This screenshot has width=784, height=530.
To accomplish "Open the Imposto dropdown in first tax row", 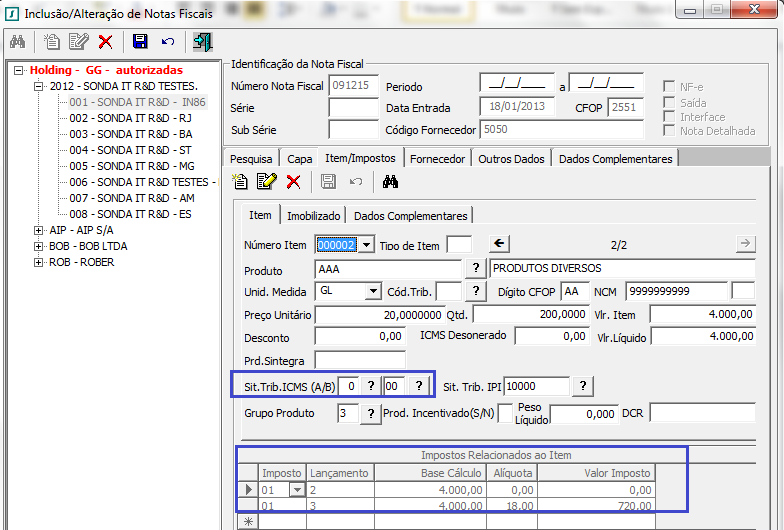I will pos(296,489).
